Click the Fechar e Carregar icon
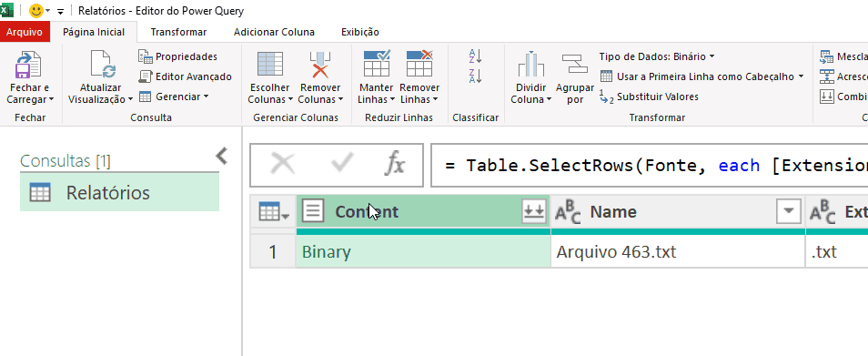This screenshot has height=356, width=868. (29, 65)
